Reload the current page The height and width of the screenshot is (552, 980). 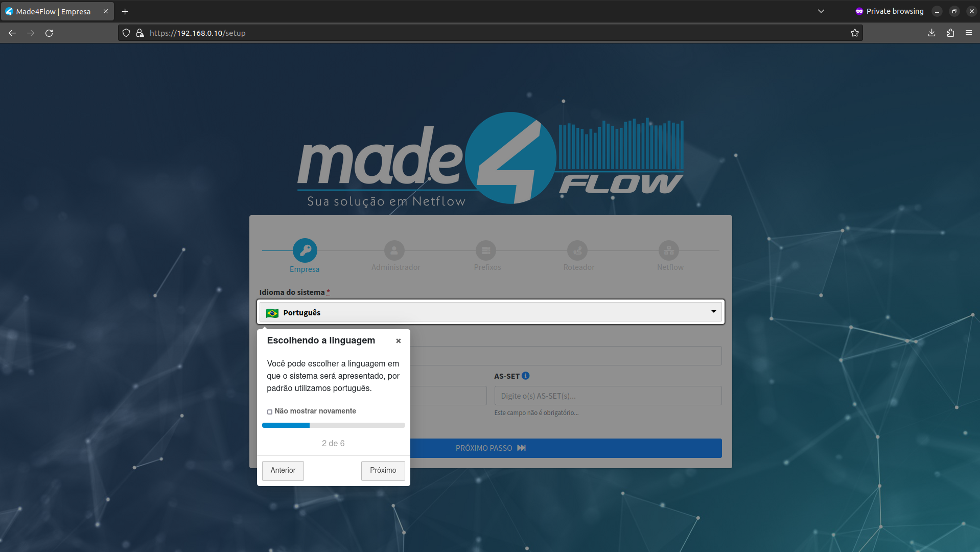49,33
